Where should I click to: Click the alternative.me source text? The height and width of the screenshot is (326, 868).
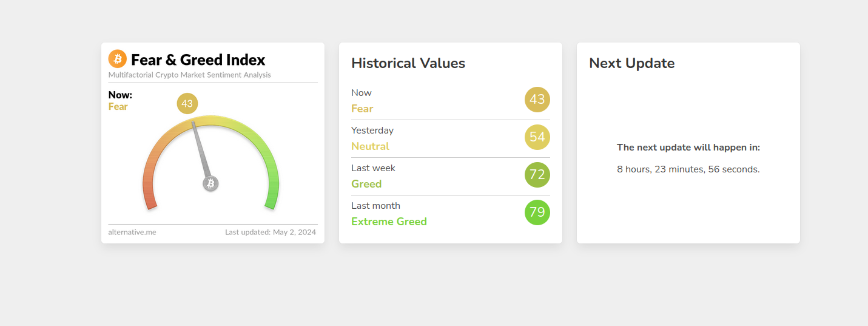coord(132,232)
